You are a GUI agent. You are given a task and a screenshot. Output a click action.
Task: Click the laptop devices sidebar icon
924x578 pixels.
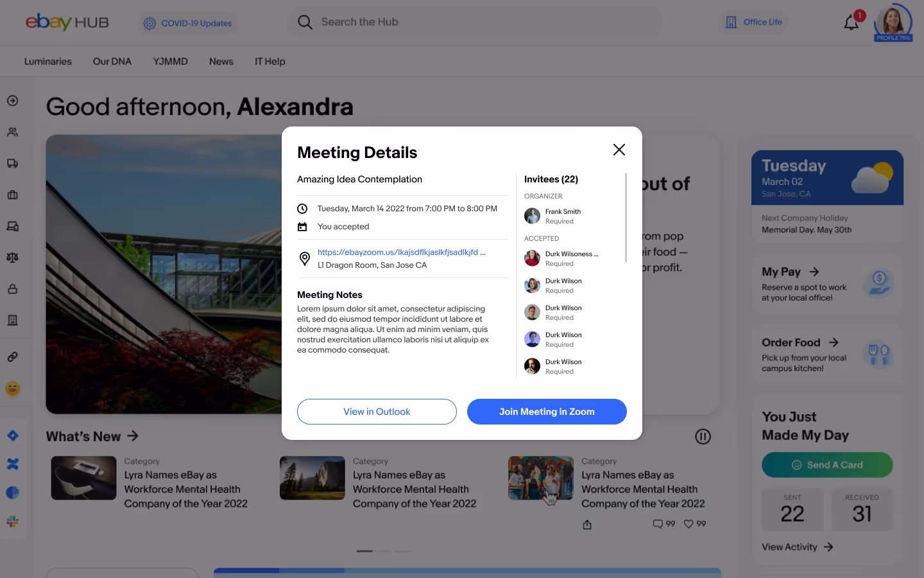13,226
